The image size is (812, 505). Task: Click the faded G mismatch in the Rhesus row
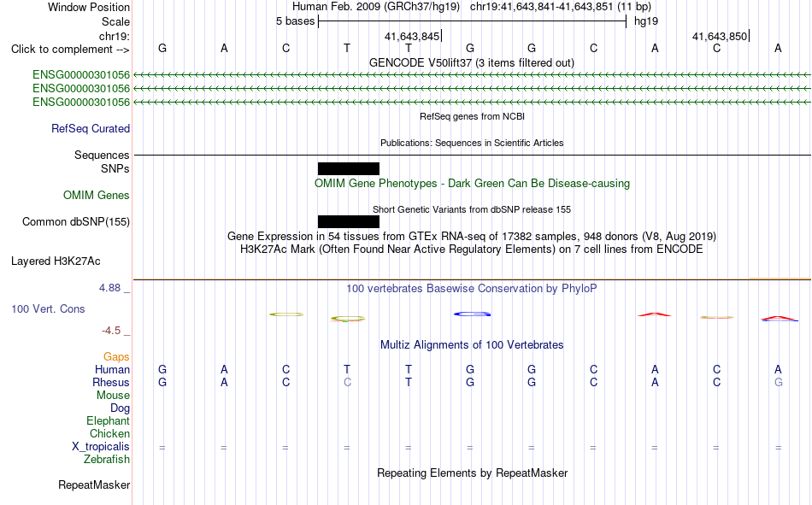point(779,382)
